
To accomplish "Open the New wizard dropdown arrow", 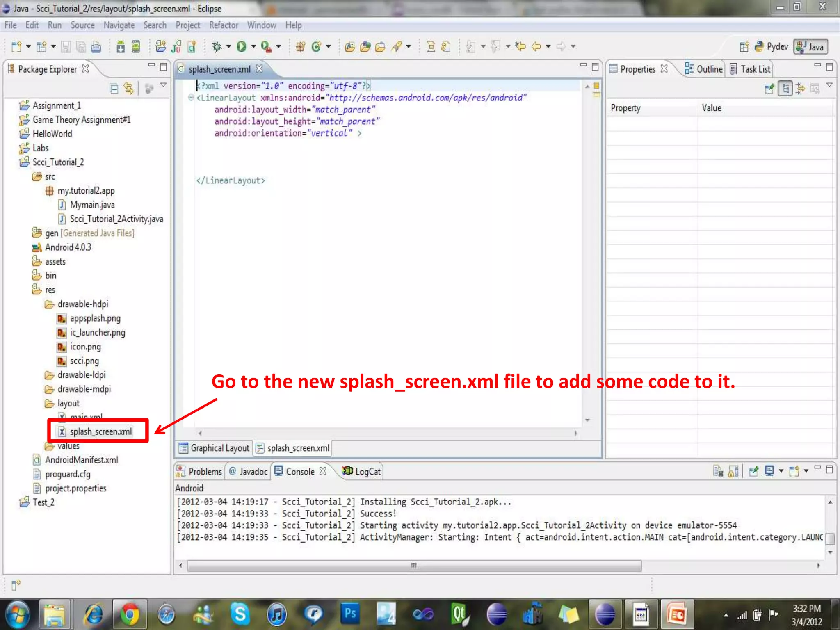I will coord(28,47).
